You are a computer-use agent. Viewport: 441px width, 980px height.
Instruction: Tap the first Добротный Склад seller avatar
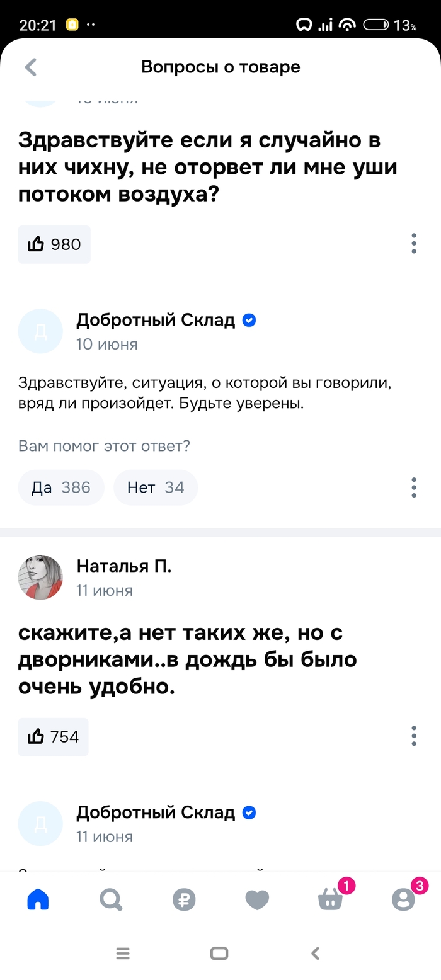coord(40,331)
